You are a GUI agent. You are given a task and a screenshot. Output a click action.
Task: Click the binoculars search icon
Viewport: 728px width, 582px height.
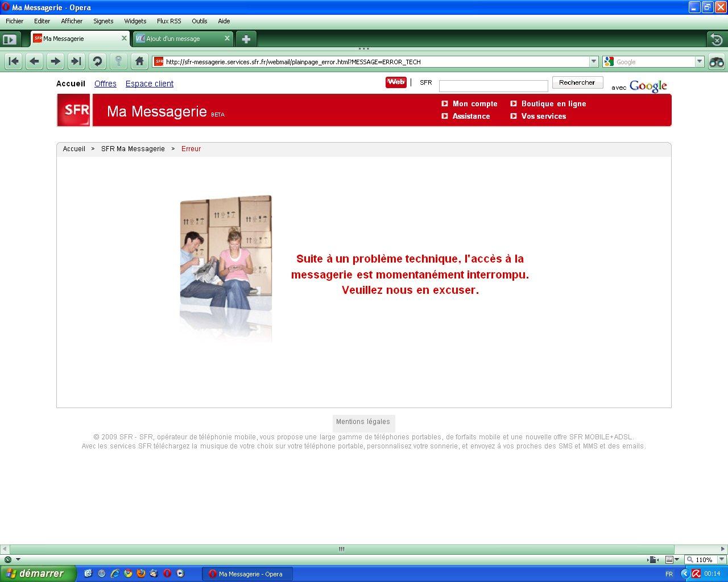click(x=717, y=62)
